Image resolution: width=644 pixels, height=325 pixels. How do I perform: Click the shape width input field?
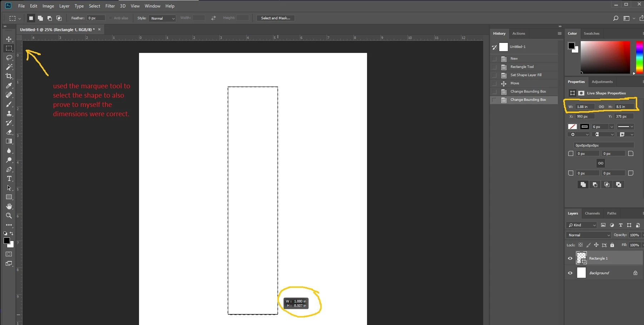[585, 107]
